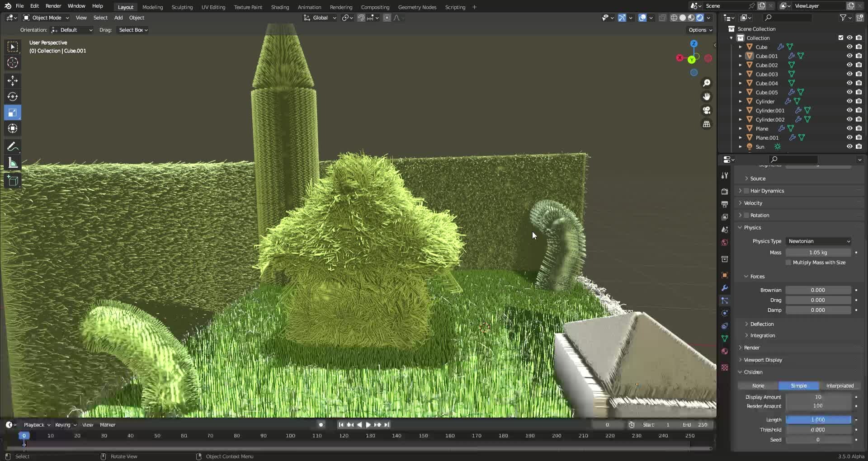Screen dimensions: 868x461
Task: Expand the Hair Dynamics section
Action: tap(765, 191)
